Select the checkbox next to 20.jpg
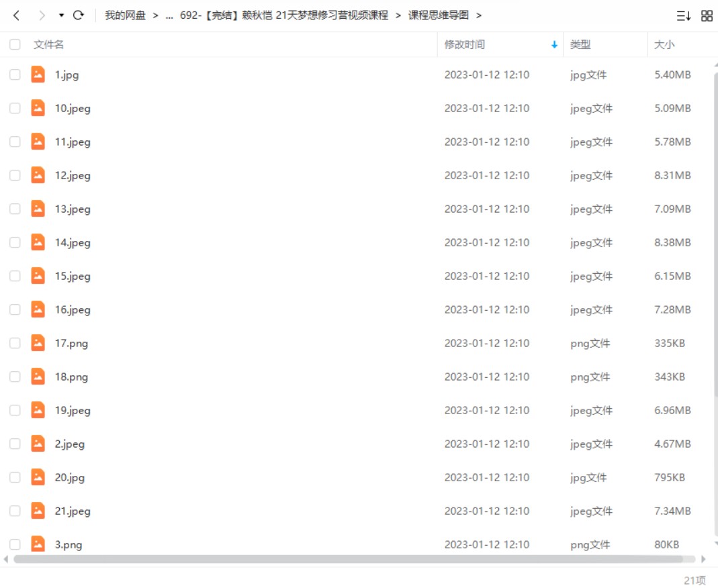The height and width of the screenshot is (588, 718). (x=15, y=477)
